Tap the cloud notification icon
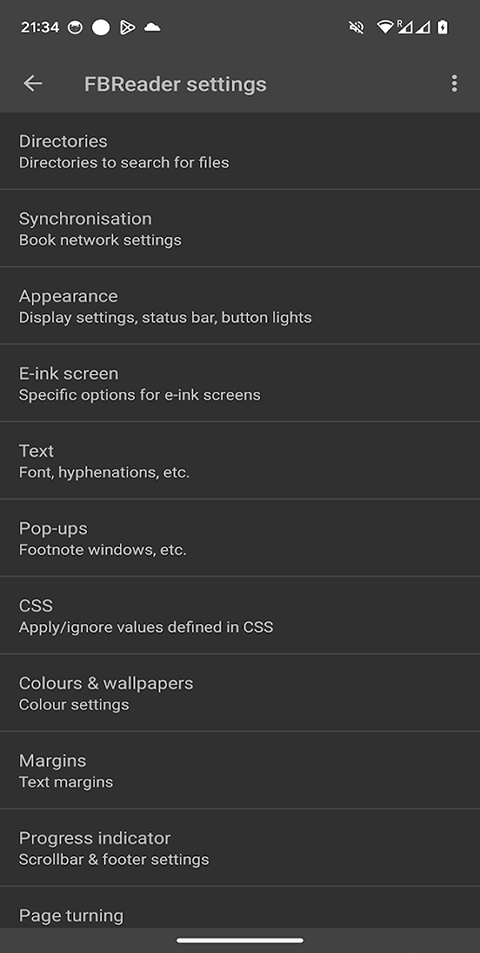Image resolution: width=480 pixels, height=953 pixels. [152, 27]
